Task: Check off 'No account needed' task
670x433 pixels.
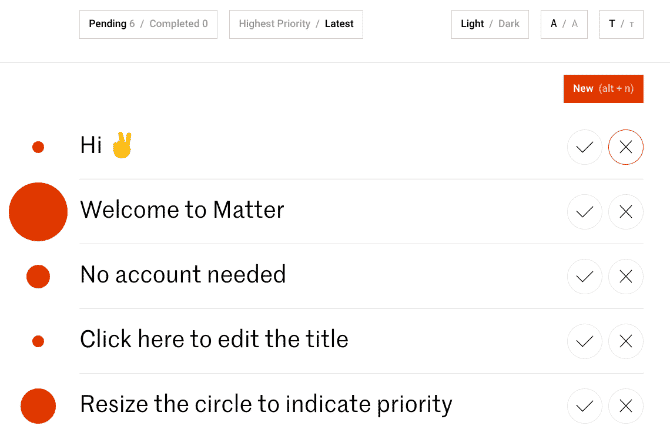Action: pos(585,277)
